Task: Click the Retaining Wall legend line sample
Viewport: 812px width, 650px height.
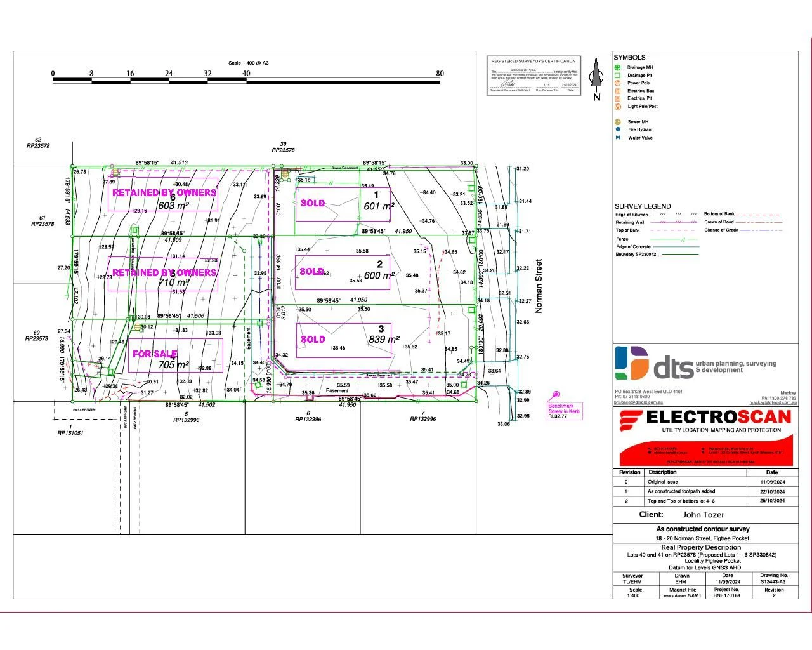Action: click(x=675, y=222)
